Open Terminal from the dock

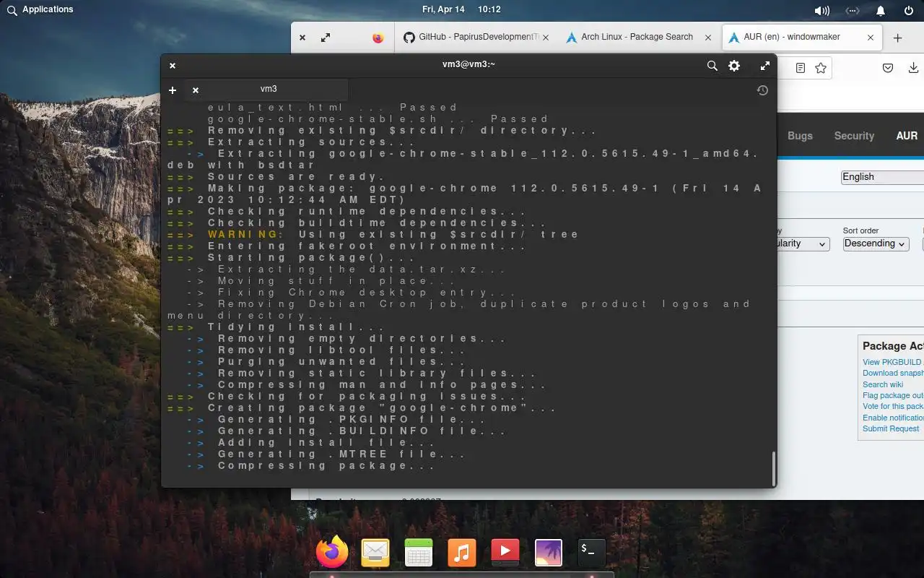(592, 553)
